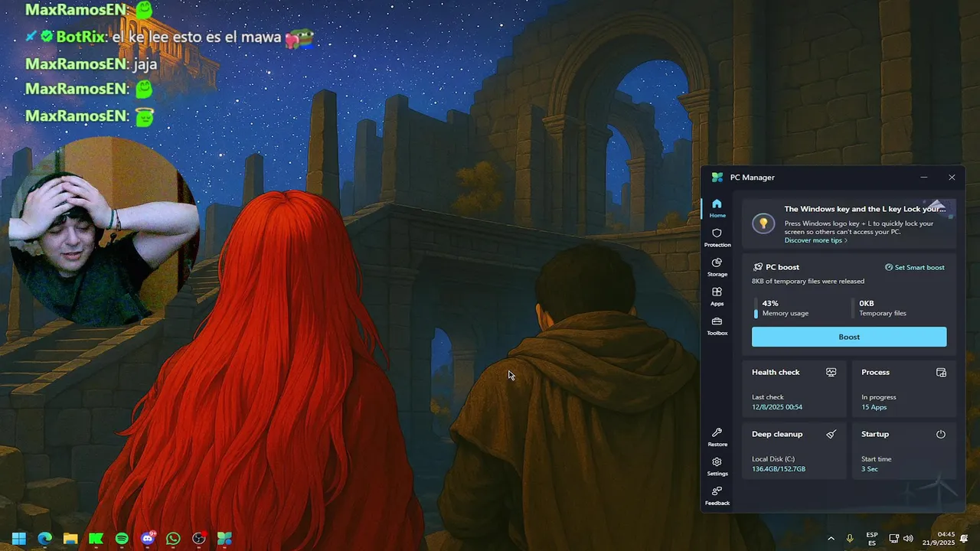Open PC Manager Settings gear

tap(717, 466)
